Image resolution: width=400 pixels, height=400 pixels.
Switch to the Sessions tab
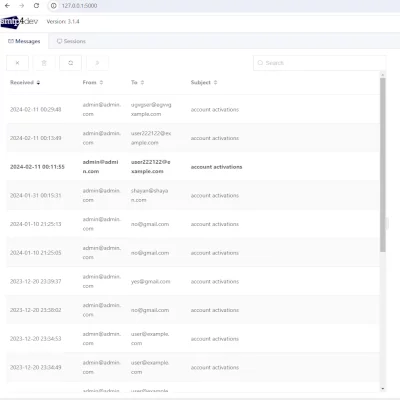tap(71, 41)
